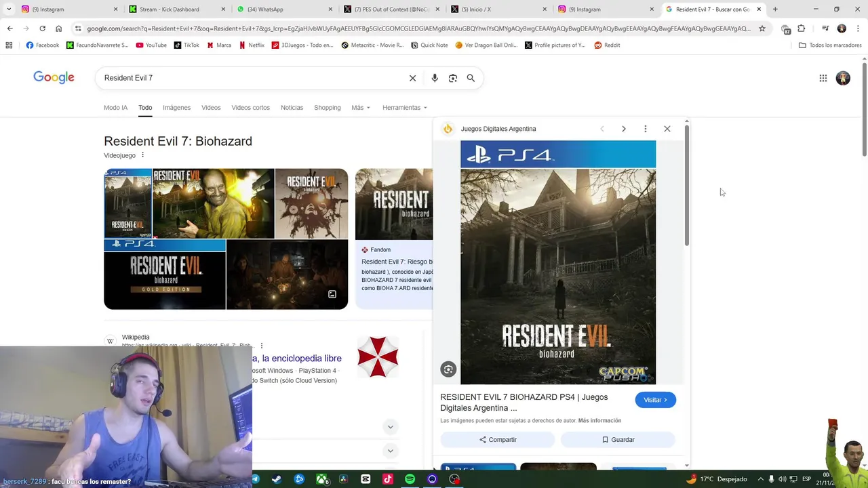Open the TikTok bookmark
868x488 pixels.
(x=186, y=45)
